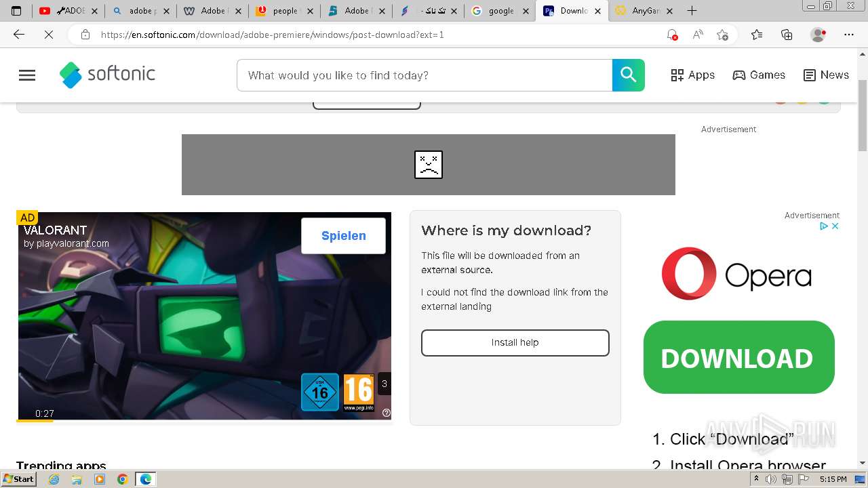Open Edge Settings and more menu

point(849,35)
